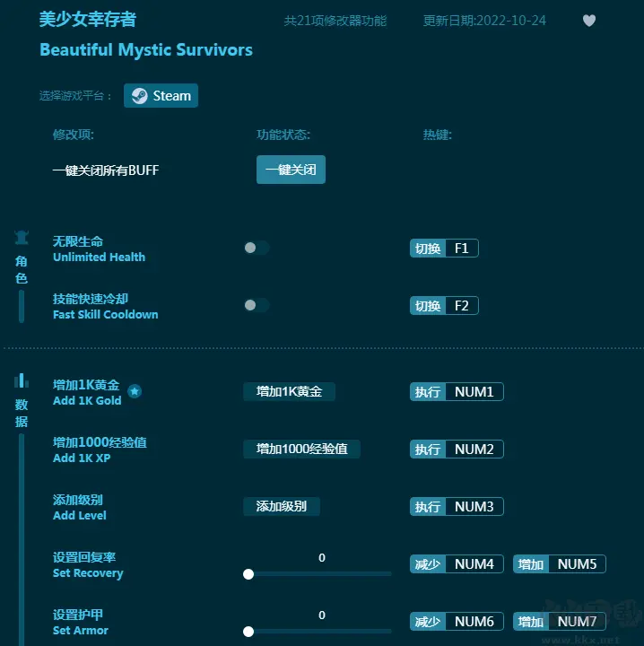Click the Add Level action button
The width and height of the screenshot is (644, 646).
click(281, 506)
